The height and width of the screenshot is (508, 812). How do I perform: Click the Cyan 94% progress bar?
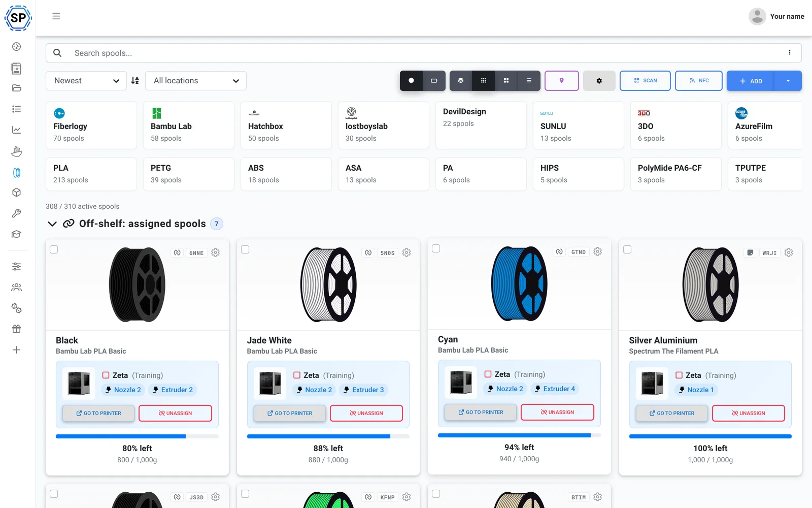(x=519, y=435)
